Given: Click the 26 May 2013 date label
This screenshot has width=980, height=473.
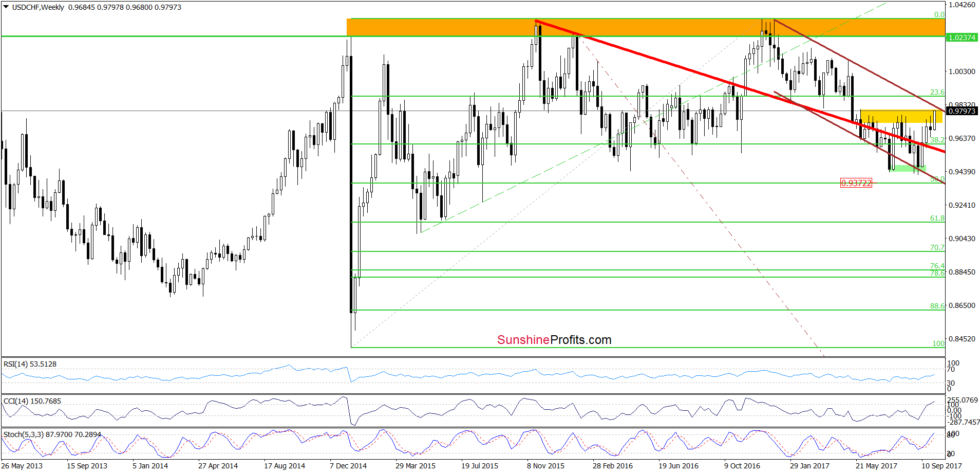Looking at the screenshot, I should click(x=22, y=466).
